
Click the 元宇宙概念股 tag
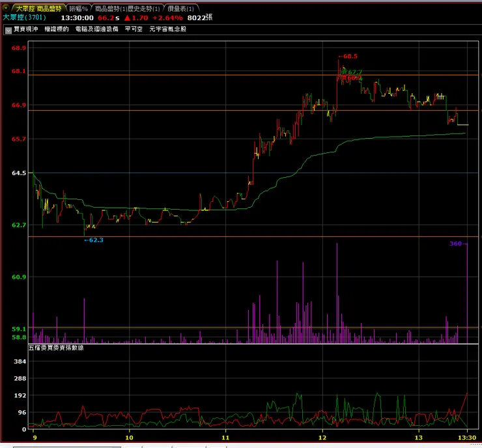168,29
